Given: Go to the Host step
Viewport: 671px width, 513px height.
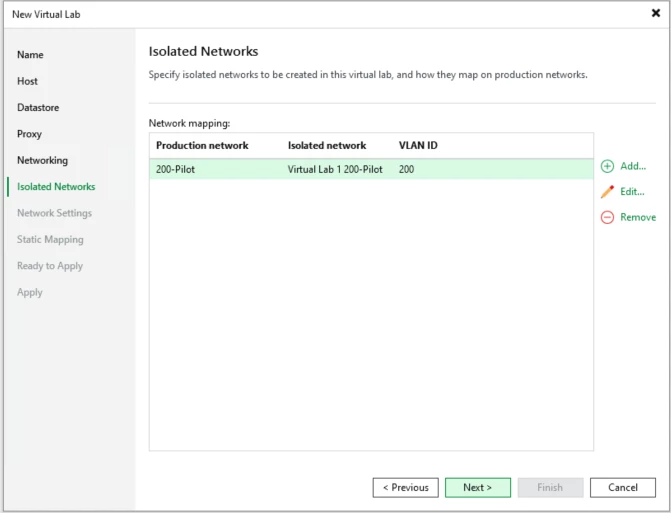Looking at the screenshot, I should pos(28,81).
